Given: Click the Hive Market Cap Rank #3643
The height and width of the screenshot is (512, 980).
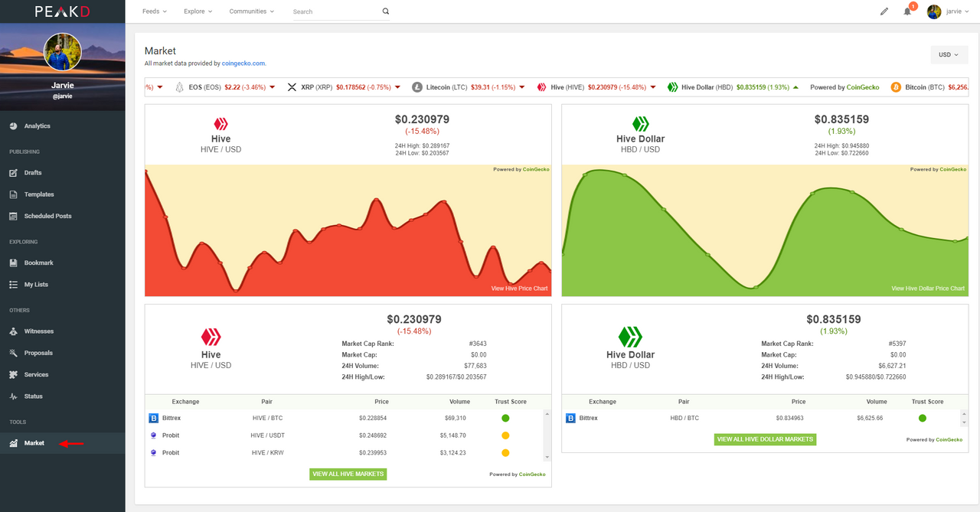Looking at the screenshot, I should click(x=478, y=344).
